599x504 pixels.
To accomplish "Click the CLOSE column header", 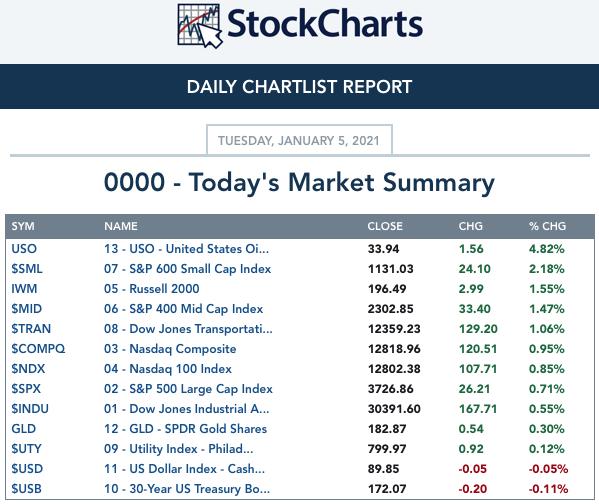I will point(385,226).
